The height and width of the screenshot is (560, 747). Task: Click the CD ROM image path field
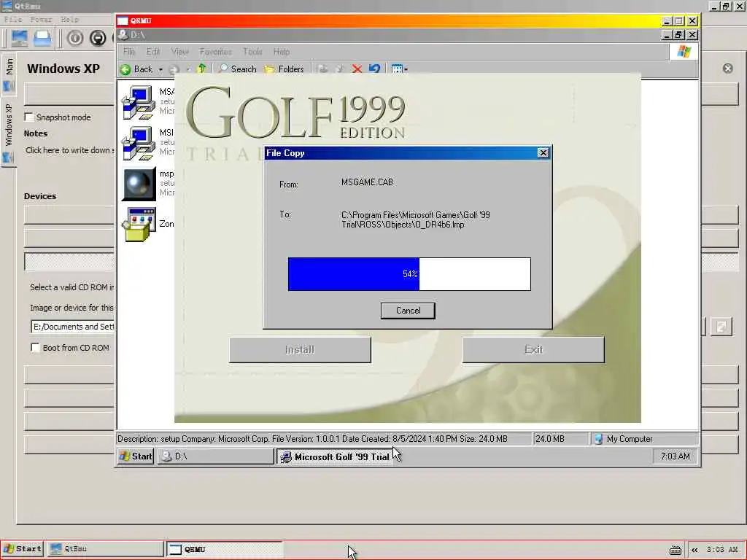[x=72, y=327]
